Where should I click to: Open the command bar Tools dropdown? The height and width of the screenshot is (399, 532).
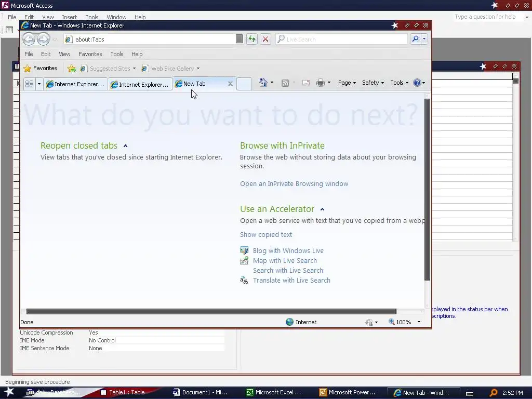(x=399, y=83)
